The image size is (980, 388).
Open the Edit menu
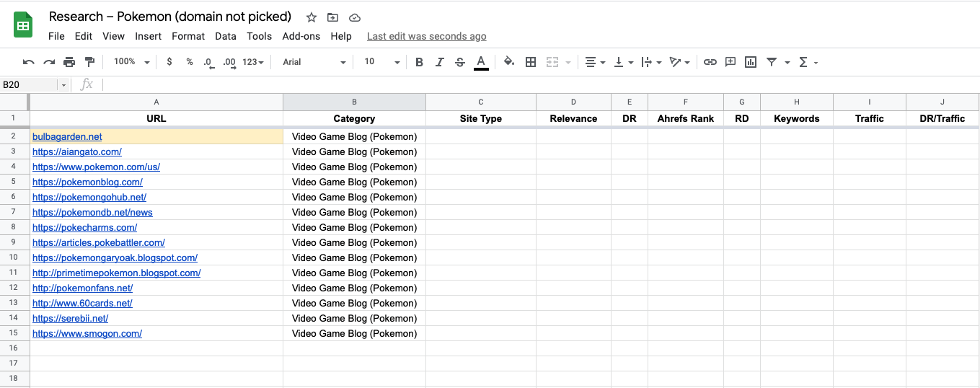coord(84,36)
